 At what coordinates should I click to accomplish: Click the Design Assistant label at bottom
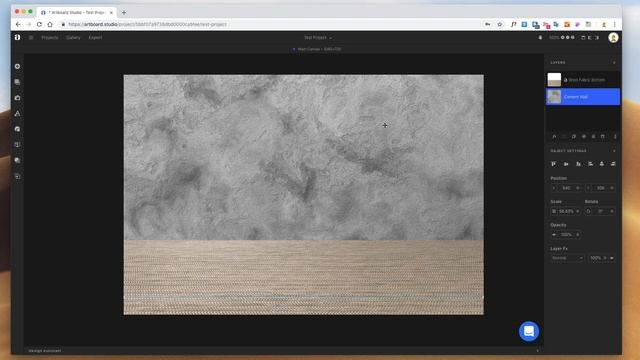tap(45, 351)
